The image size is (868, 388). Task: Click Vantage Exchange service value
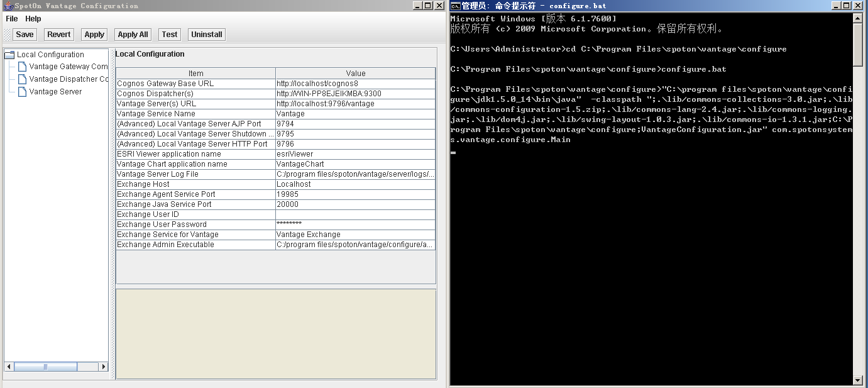pos(356,235)
